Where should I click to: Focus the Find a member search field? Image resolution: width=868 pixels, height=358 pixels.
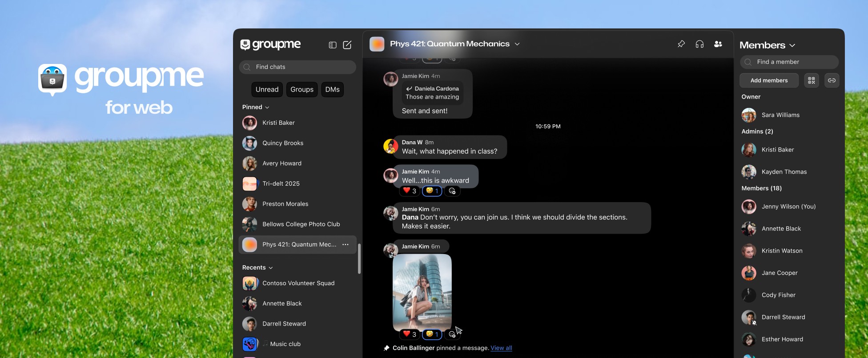[x=789, y=62]
